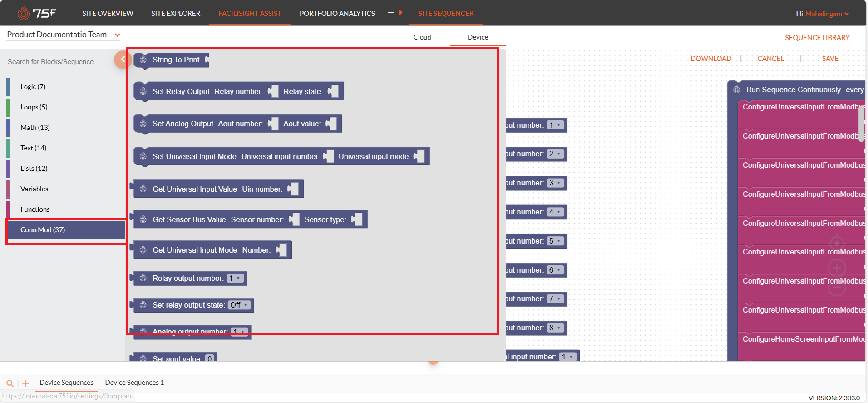Screen dimensions: 868x403
Task: Click gear icon on Set Relay Output block
Action: click(x=143, y=91)
